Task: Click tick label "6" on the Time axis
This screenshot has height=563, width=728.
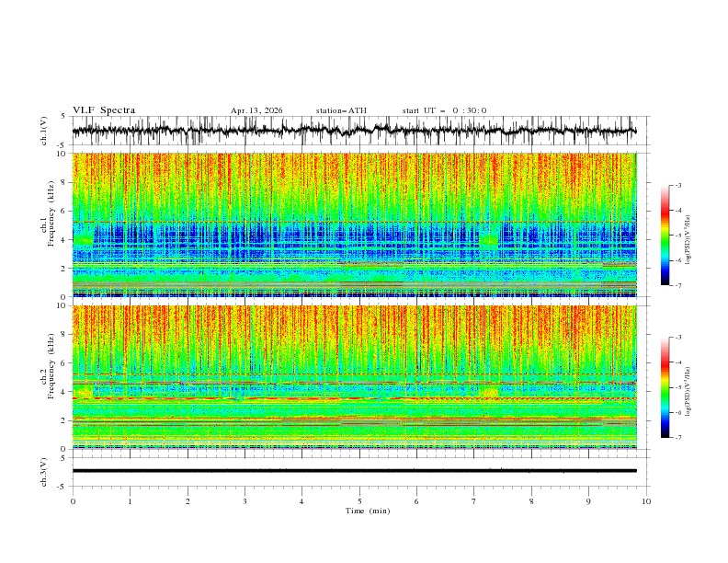Action: 416,501
